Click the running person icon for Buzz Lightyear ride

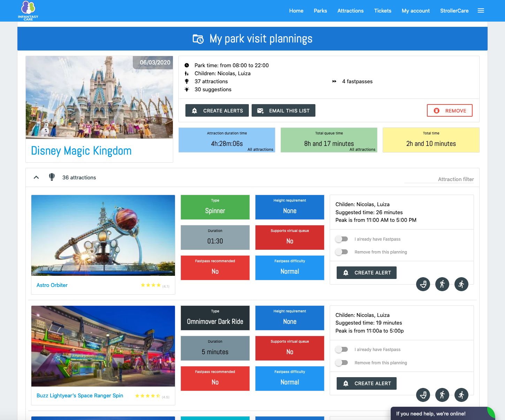click(x=461, y=395)
